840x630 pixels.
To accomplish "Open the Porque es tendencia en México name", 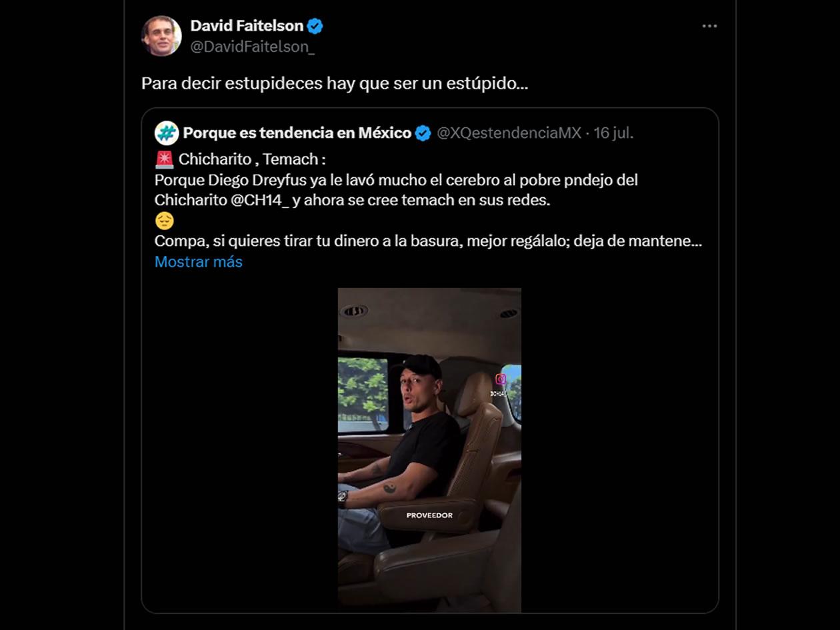I will click(297, 133).
